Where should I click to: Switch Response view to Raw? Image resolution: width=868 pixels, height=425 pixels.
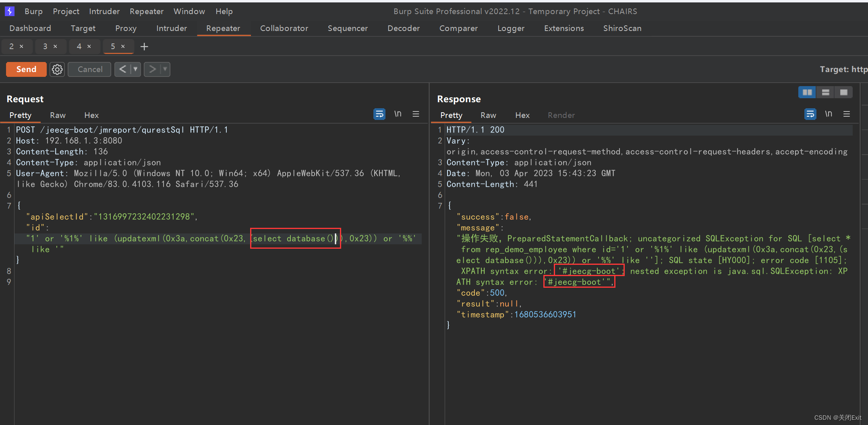point(488,115)
